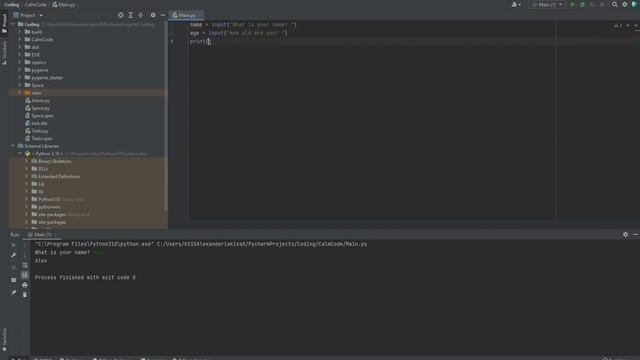640x360 pixels.
Task: Open IDE settings gear in top toolbar
Action: click(625, 4)
